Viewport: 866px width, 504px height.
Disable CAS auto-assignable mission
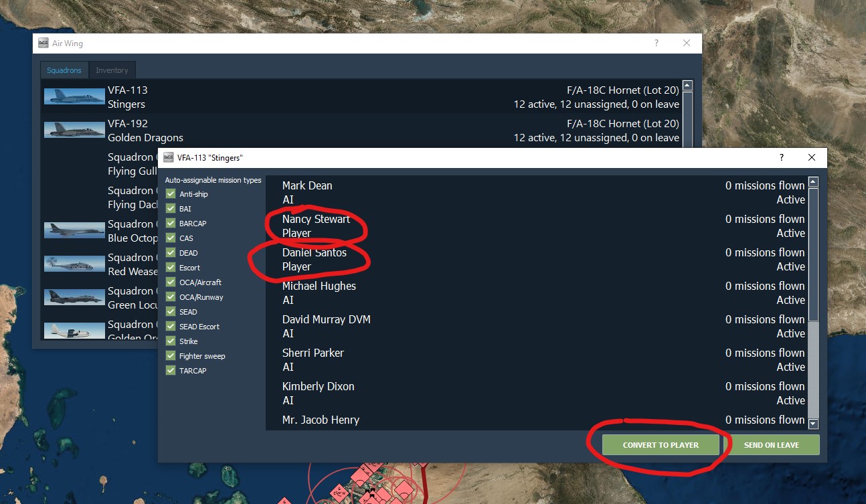pyautogui.click(x=171, y=238)
